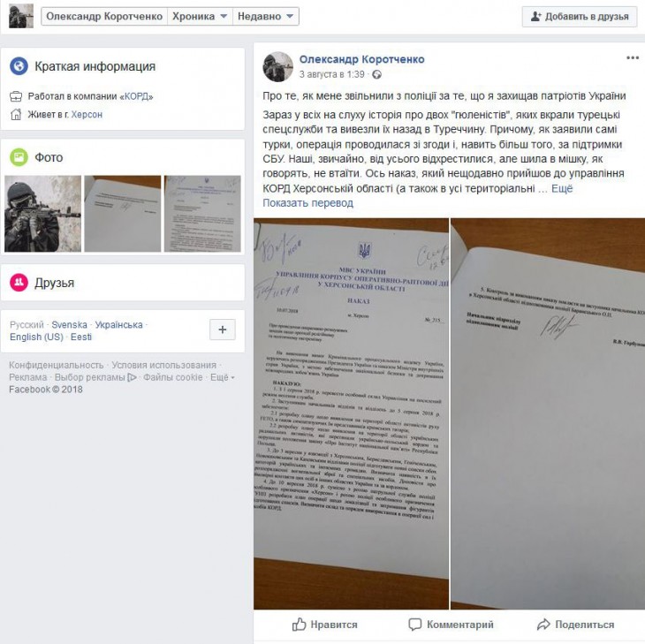The height and width of the screenshot is (644, 645).
Task: Open the Хроника dropdown
Action: (x=200, y=17)
